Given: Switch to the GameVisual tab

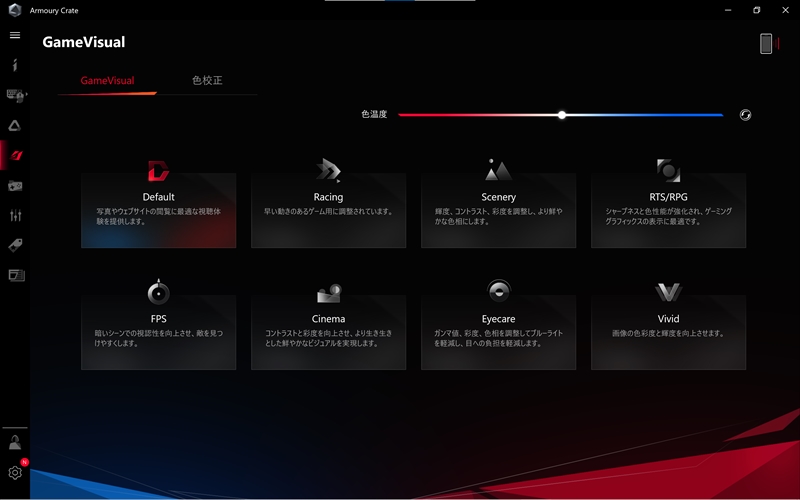Looking at the screenshot, I should 107,81.
